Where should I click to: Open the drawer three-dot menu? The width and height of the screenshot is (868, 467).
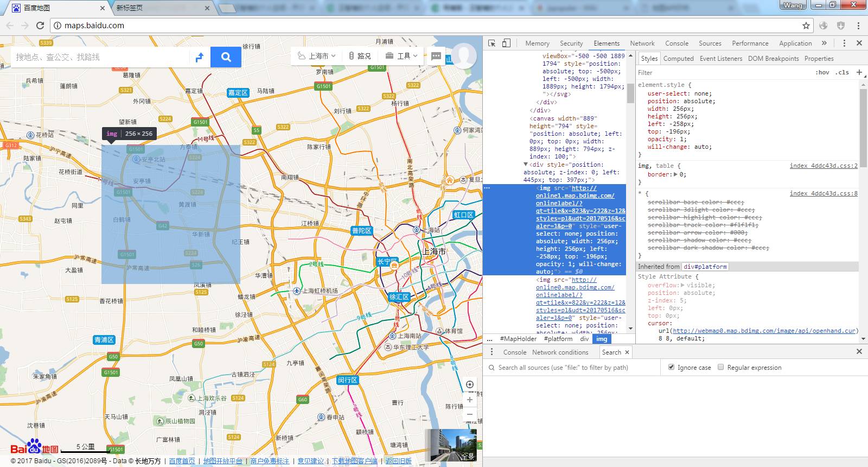pyautogui.click(x=492, y=352)
